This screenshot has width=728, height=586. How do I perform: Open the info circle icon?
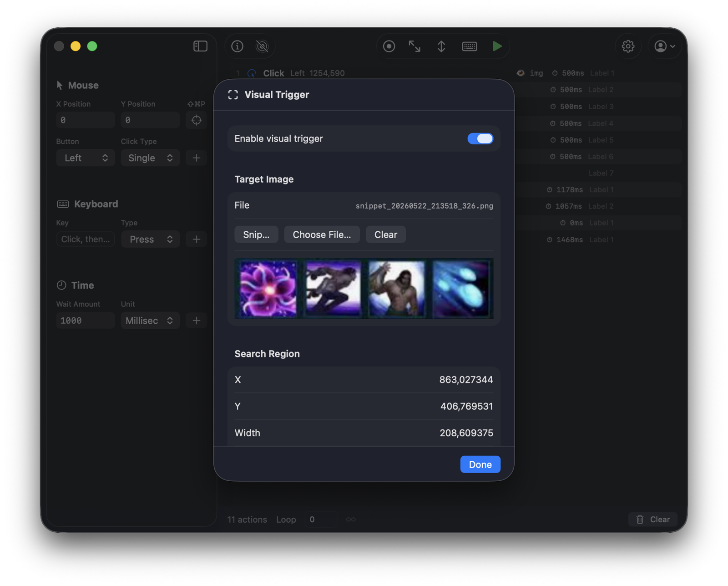pos(237,46)
